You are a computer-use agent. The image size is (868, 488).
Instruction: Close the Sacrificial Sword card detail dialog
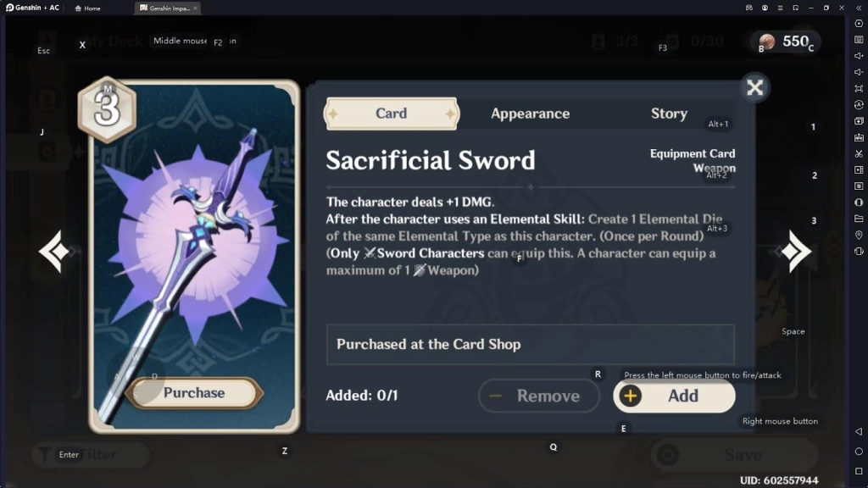[754, 86]
